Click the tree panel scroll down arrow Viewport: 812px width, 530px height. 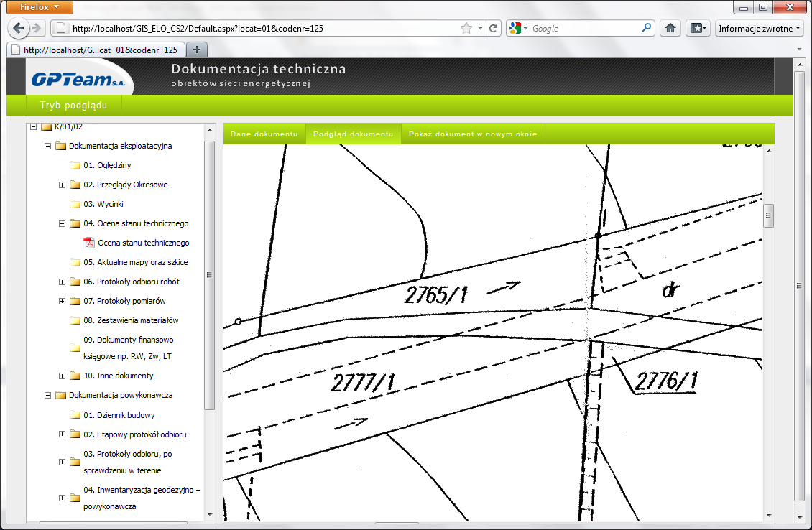[x=210, y=514]
